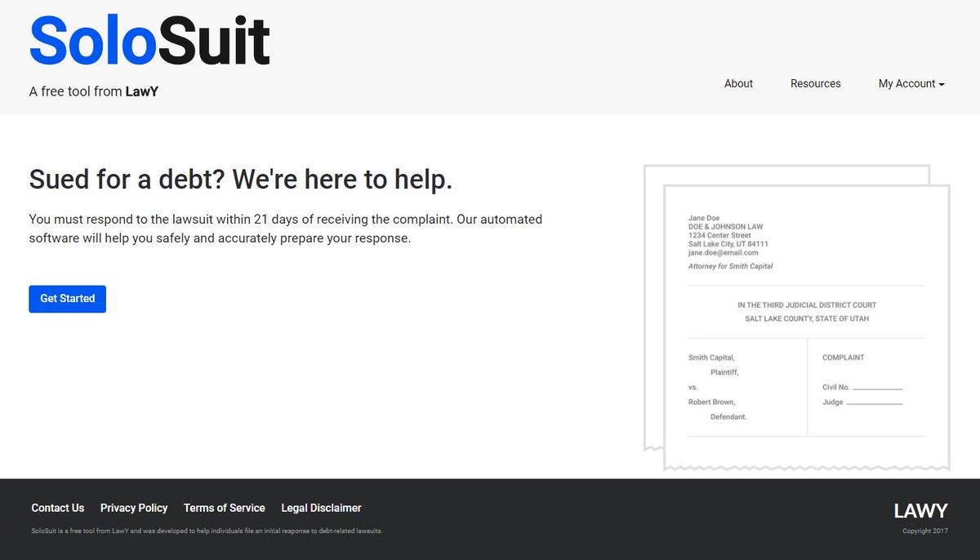Click the Get Started button
Screen dimensions: 980x560
67,299
